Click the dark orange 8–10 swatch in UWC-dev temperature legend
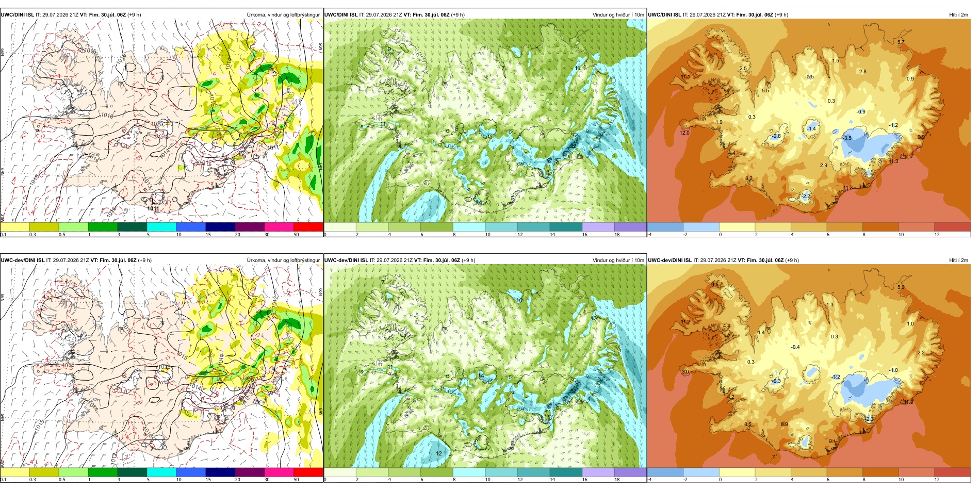Image resolution: width=980 pixels, height=490 pixels. pos(880,472)
